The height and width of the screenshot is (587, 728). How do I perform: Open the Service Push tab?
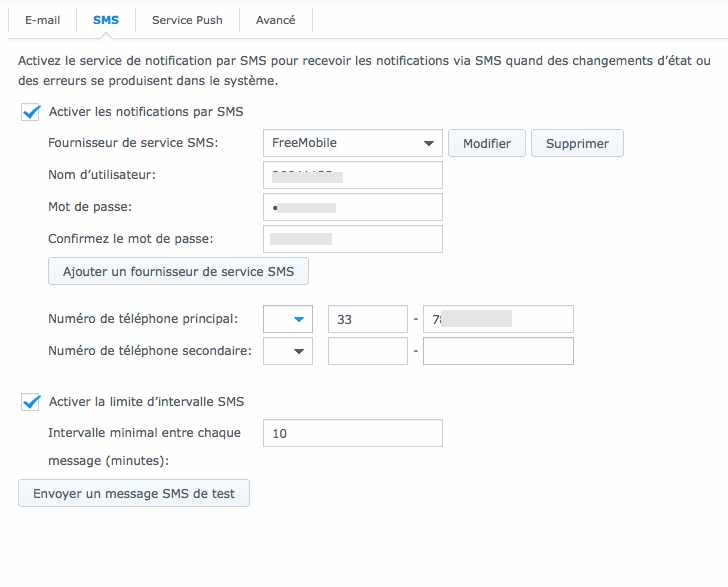[187, 20]
